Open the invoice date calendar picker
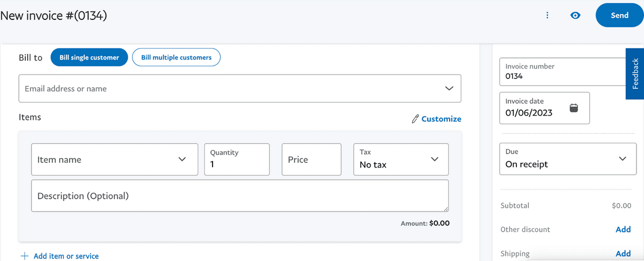Screen dimensions: 644x261 pyautogui.click(x=573, y=108)
